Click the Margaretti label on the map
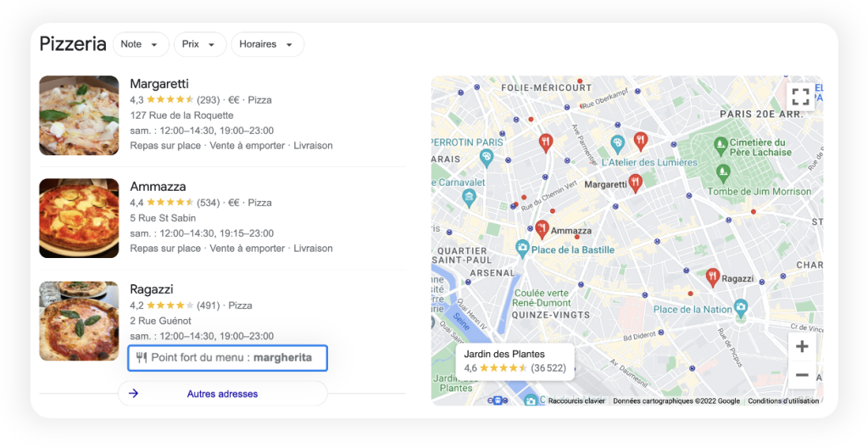This screenshot has height=448, width=868. (605, 184)
